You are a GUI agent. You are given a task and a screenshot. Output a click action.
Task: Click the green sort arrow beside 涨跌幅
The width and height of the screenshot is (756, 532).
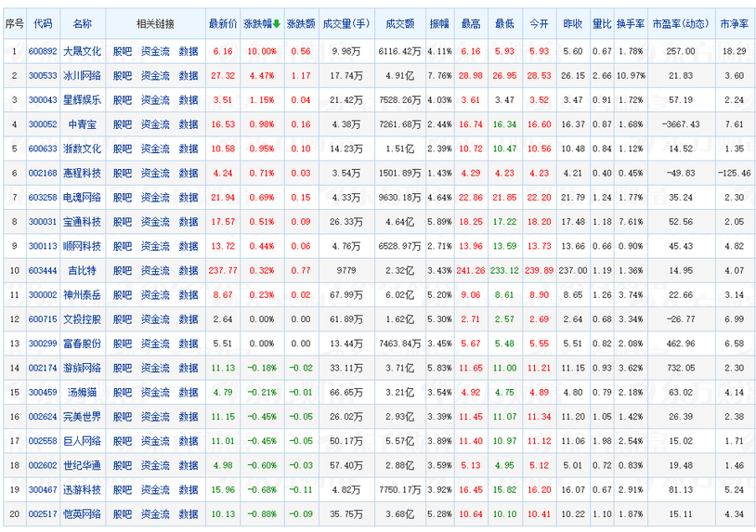tap(277, 24)
